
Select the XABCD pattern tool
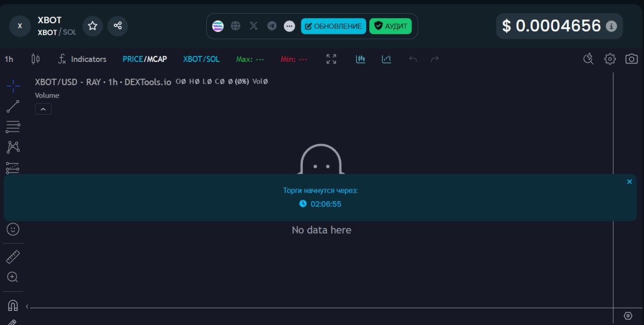pos(13,147)
